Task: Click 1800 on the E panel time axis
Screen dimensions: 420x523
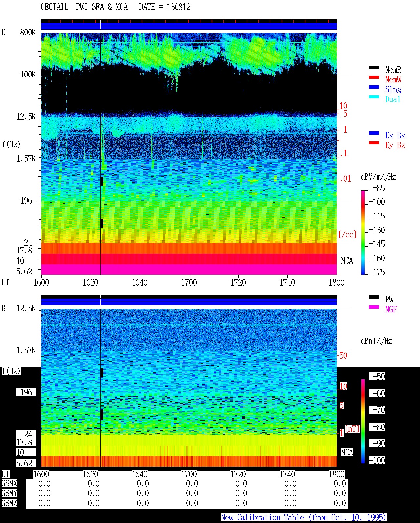Action: tap(336, 282)
